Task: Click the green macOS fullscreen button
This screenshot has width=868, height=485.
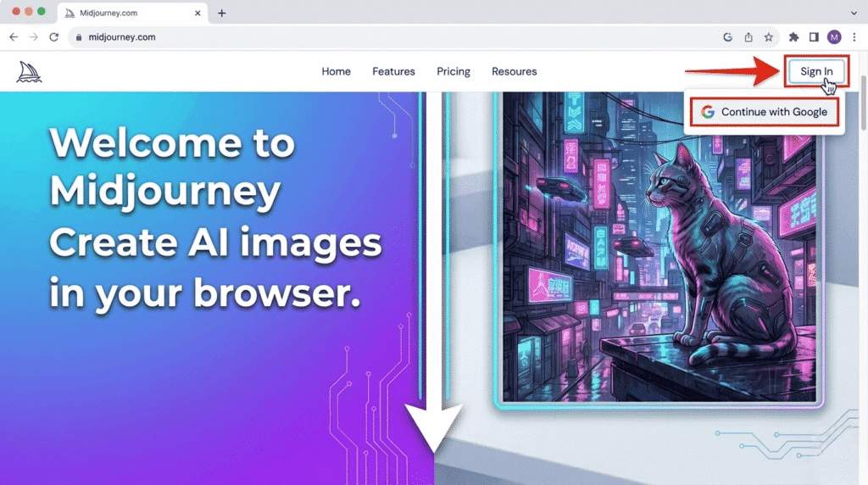Action: point(42,12)
